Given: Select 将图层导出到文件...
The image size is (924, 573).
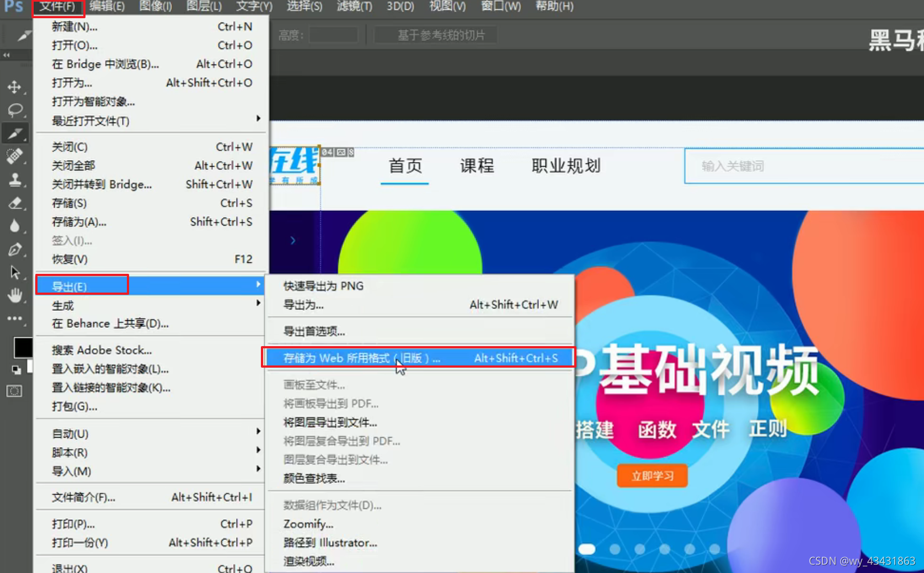Looking at the screenshot, I should coord(420,422).
